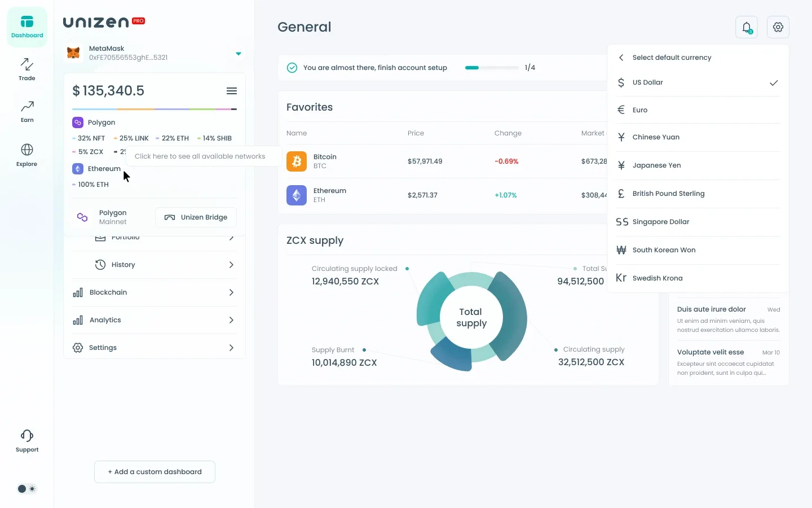Open the History menu item
This screenshot has height=508, width=812.
tap(154, 265)
